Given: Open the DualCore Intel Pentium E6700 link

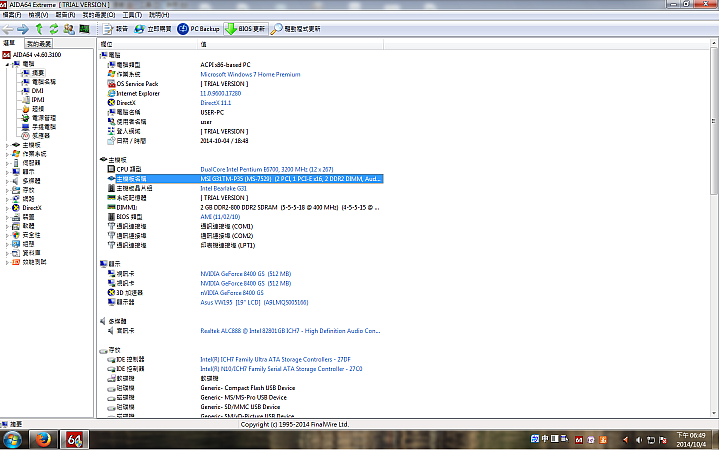Looking at the screenshot, I should coord(267,169).
